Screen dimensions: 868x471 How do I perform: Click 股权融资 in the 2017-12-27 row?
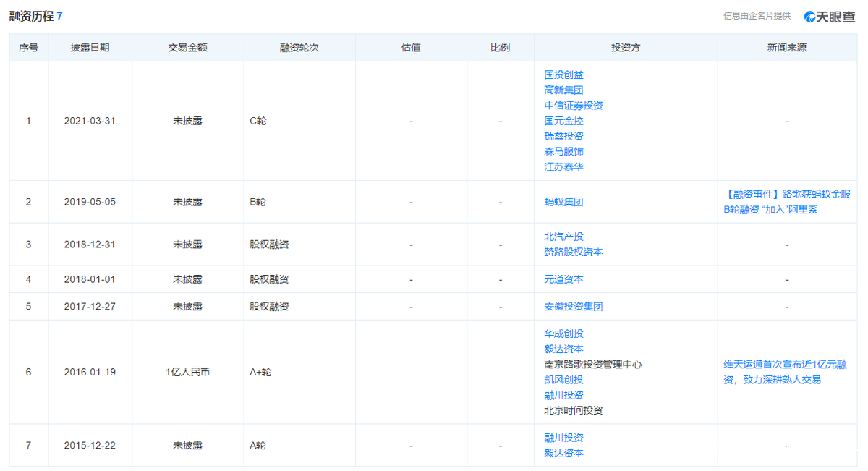[x=269, y=307]
